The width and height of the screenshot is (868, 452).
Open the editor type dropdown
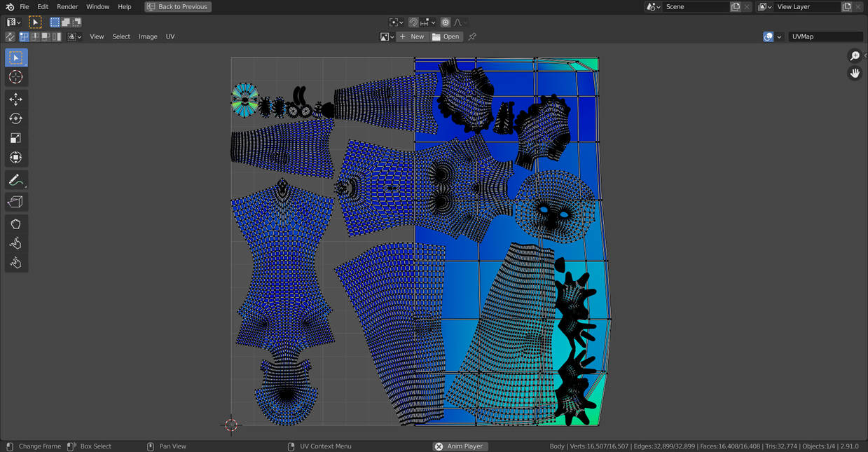pyautogui.click(x=14, y=22)
